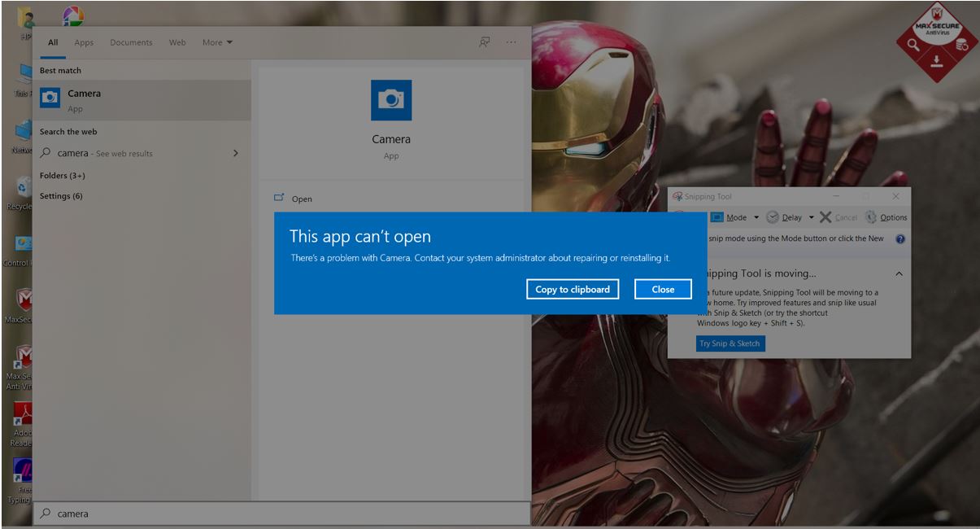Click the Picasa desktop icon
Viewport: 980px width, 529px height.
click(73, 15)
